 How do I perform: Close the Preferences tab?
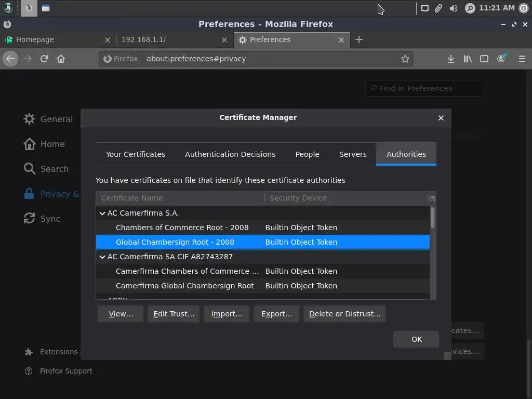click(x=341, y=40)
